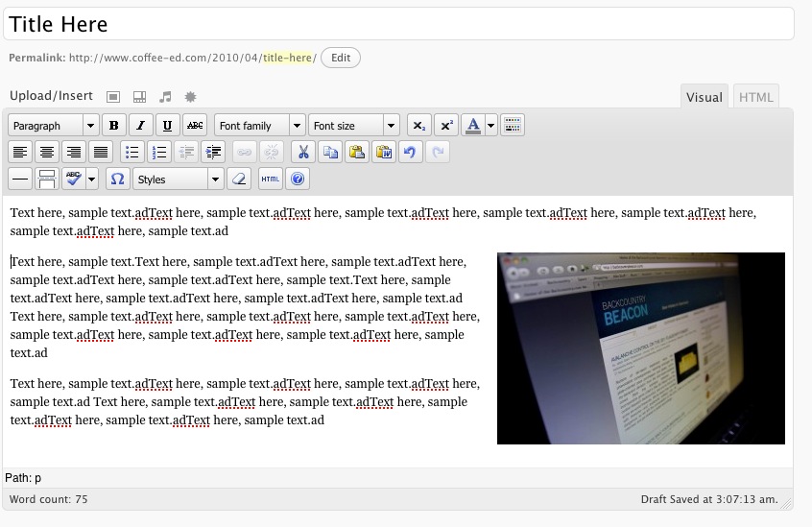Click the Remove formatting eraser icon
Image resolution: width=812 pixels, height=527 pixels.
[239, 180]
